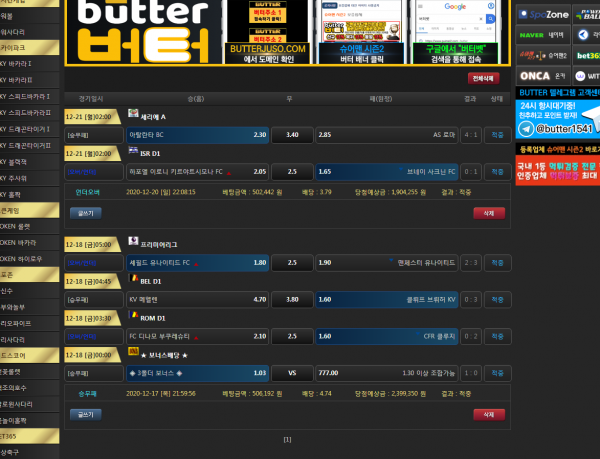Click the Serie A league flag icon
This screenshot has width=600, height=459.
134,114
